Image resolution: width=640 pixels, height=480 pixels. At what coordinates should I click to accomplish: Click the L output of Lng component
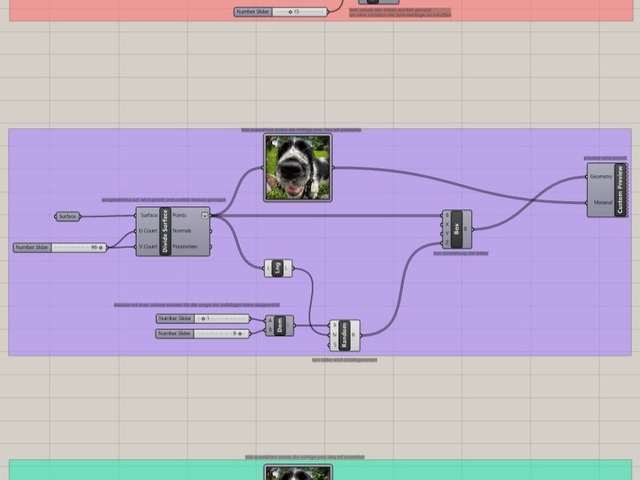[287, 268]
